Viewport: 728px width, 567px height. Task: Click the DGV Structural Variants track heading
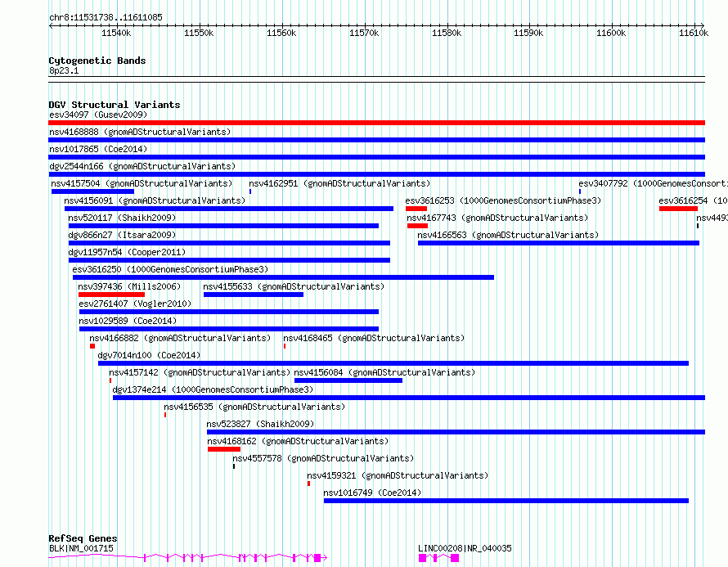click(x=115, y=105)
